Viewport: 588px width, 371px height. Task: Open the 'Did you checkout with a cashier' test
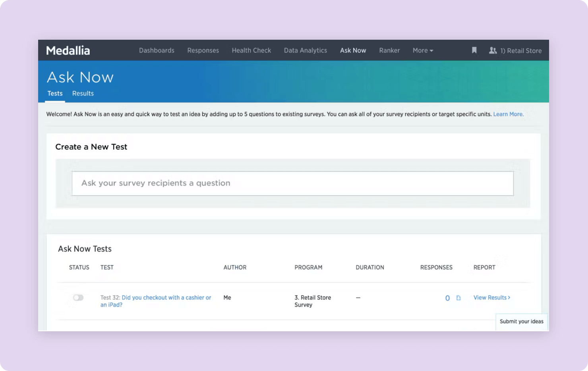click(166, 298)
